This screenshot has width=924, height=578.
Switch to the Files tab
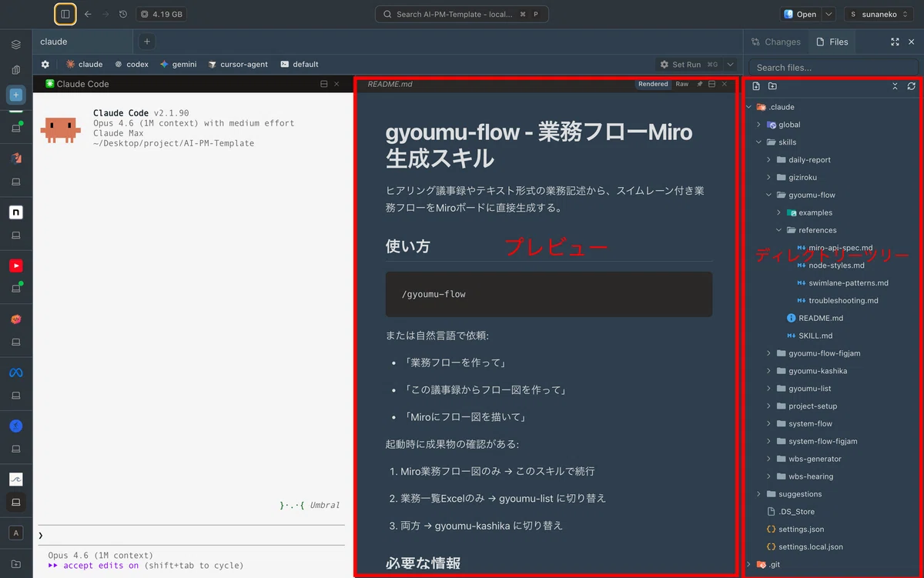click(x=832, y=42)
